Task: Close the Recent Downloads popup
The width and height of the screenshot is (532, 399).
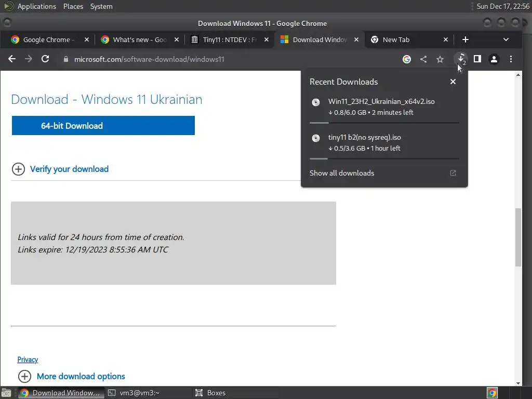Action: [453, 82]
